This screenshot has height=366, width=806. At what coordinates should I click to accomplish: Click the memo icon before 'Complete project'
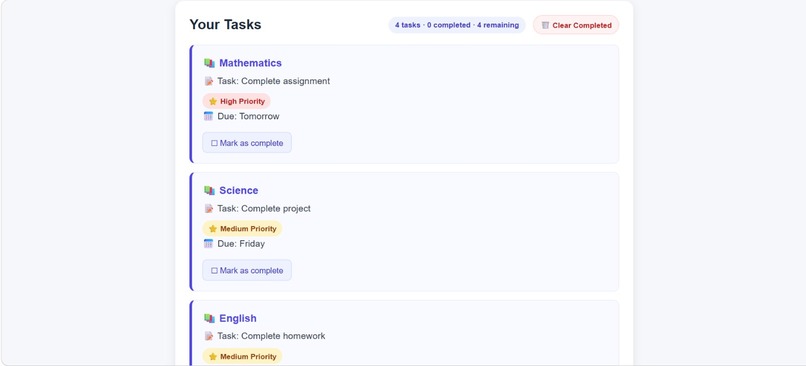[x=209, y=209]
